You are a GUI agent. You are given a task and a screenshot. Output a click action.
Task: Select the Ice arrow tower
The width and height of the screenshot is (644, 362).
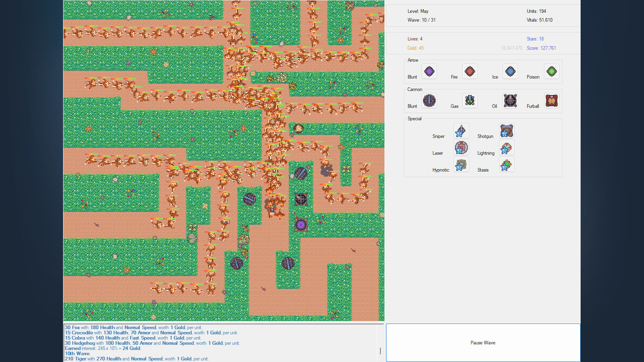pyautogui.click(x=510, y=71)
